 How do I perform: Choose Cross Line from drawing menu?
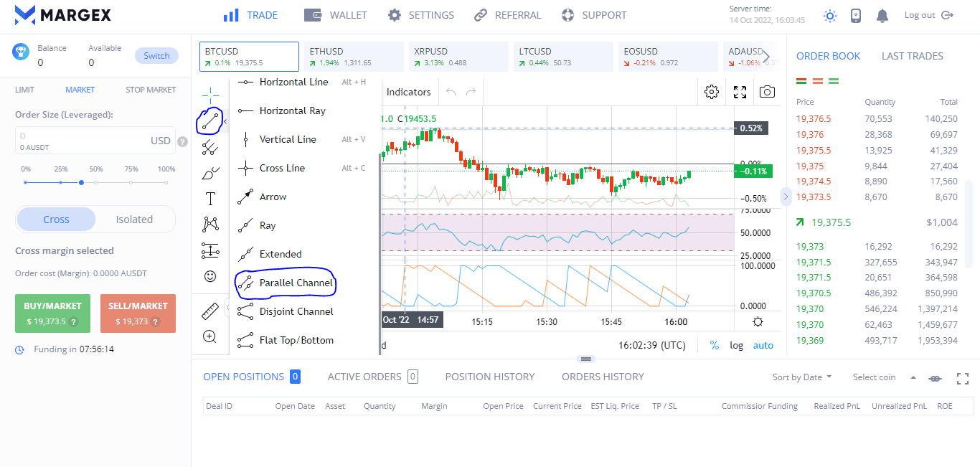pyautogui.click(x=305, y=168)
